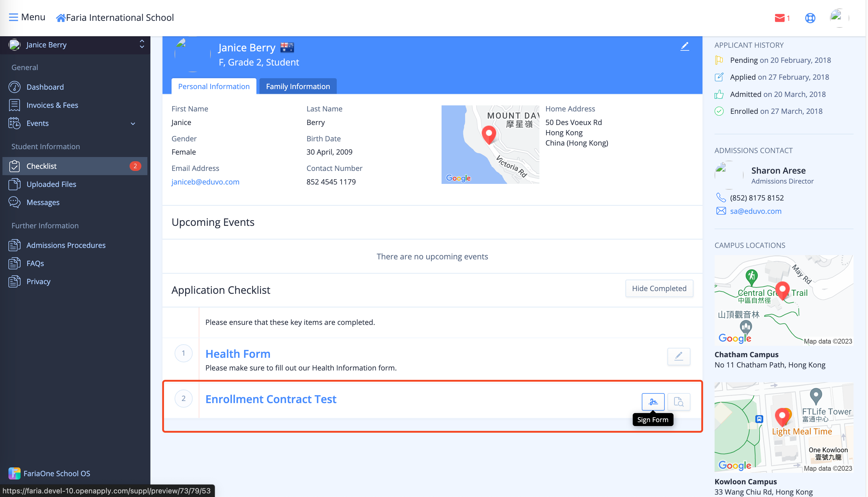Click the help lifebuoy icon

pyautogui.click(x=810, y=18)
